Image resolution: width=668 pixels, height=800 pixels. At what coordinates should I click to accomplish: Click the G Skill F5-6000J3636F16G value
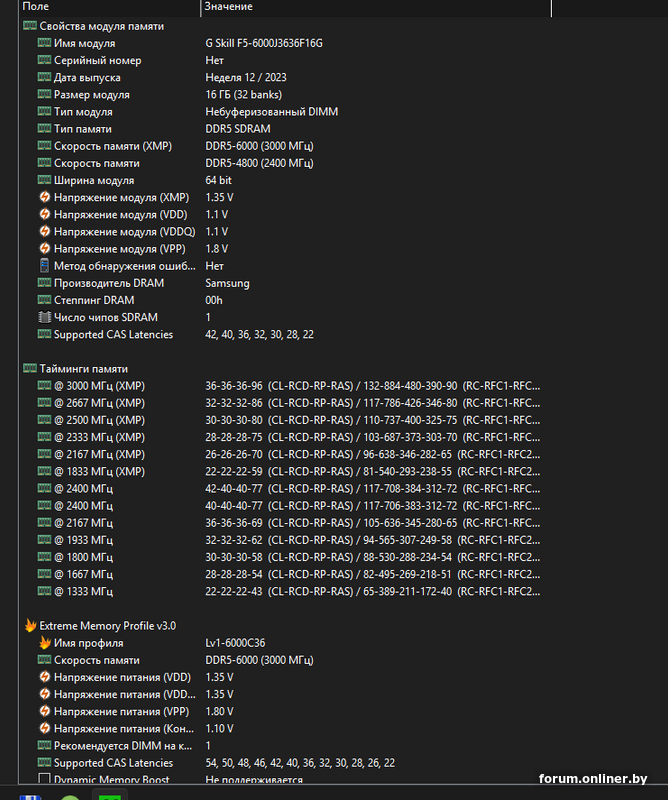point(264,43)
